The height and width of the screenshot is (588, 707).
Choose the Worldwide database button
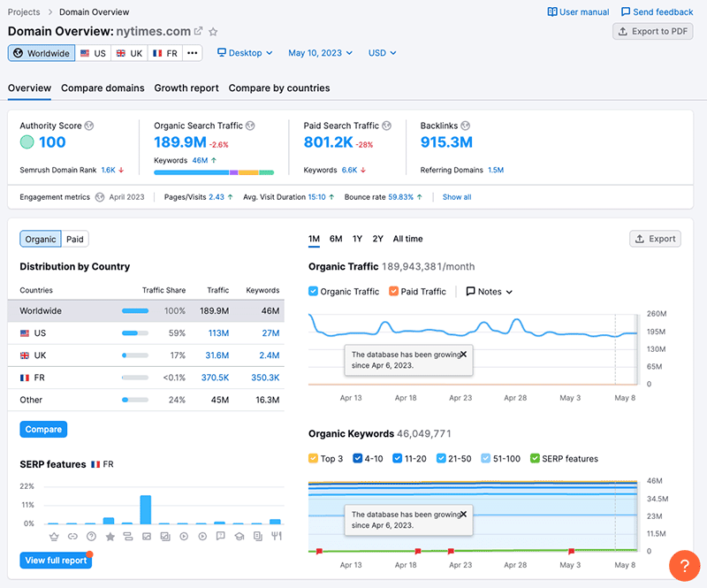(x=42, y=53)
